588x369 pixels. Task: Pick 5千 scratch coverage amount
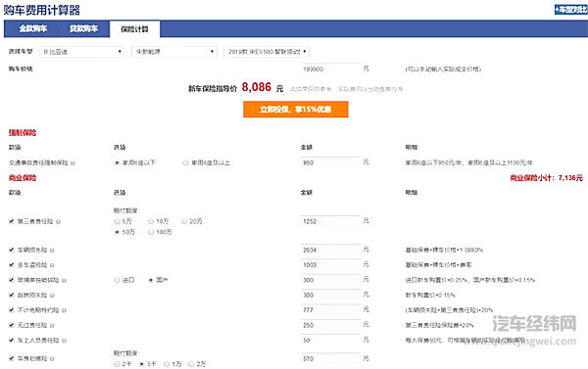pyautogui.click(x=142, y=364)
